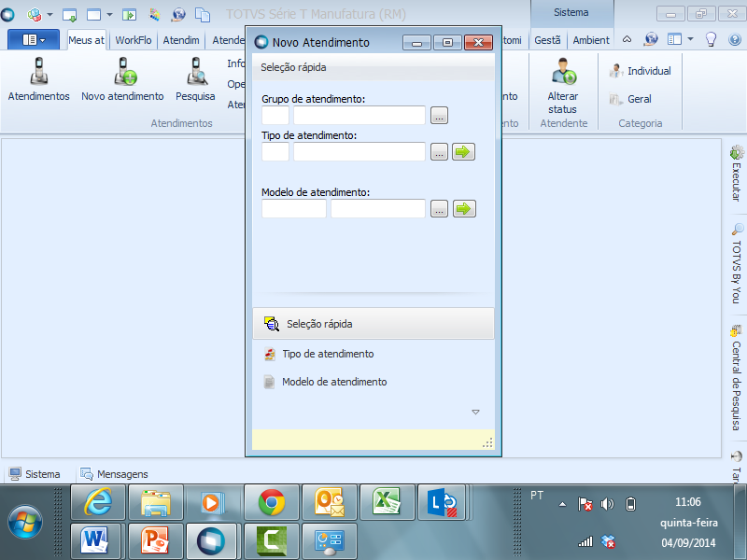
Task: Click the Modelo de atendimento code field
Action: click(x=294, y=208)
